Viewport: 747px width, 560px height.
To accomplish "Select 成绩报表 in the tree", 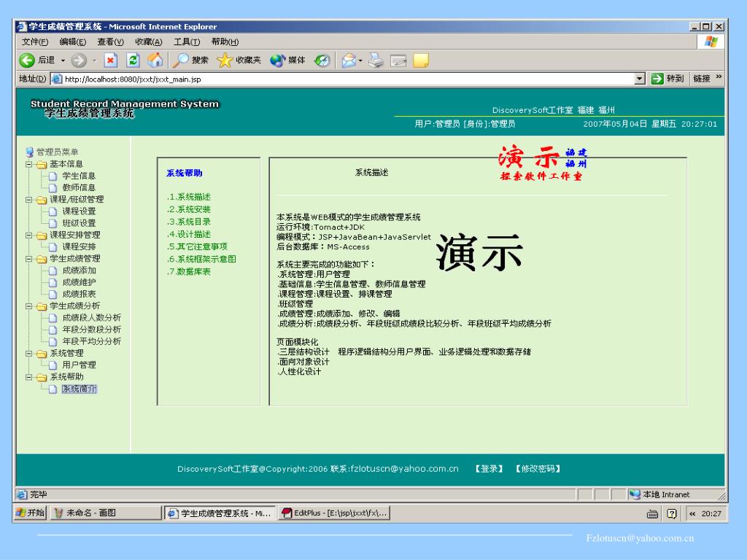I will (79, 295).
